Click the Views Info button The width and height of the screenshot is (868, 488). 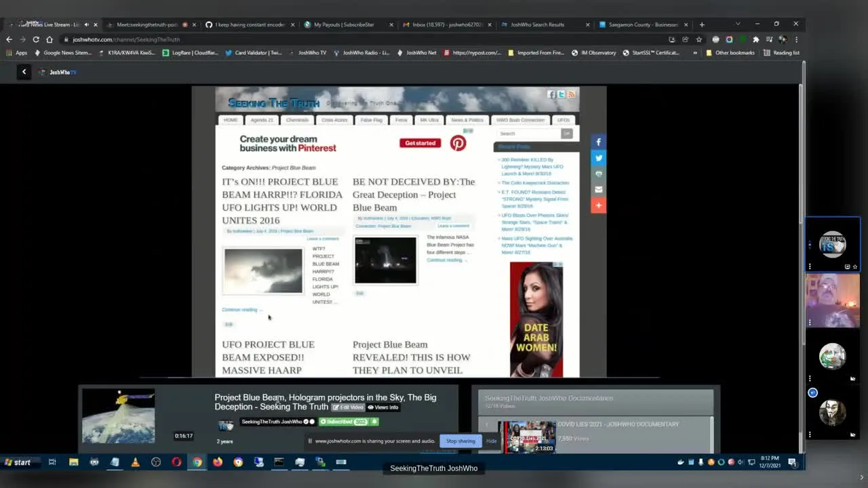click(x=383, y=407)
